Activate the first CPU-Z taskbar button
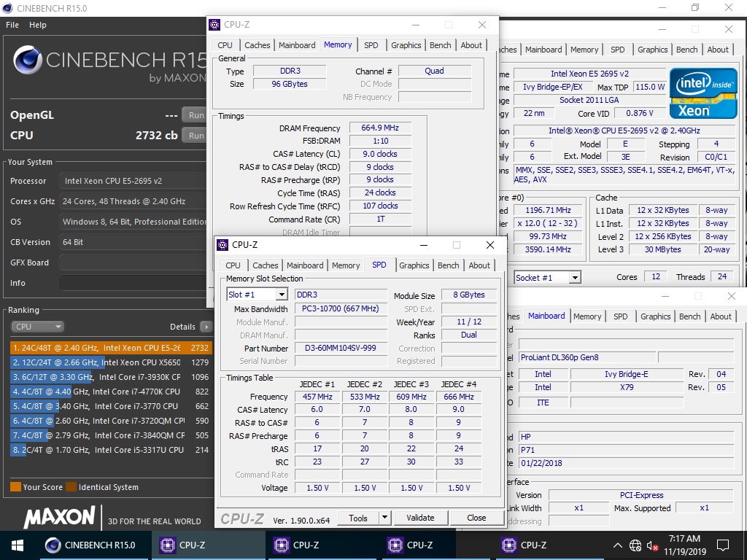The height and width of the screenshot is (560, 747). tap(208, 545)
